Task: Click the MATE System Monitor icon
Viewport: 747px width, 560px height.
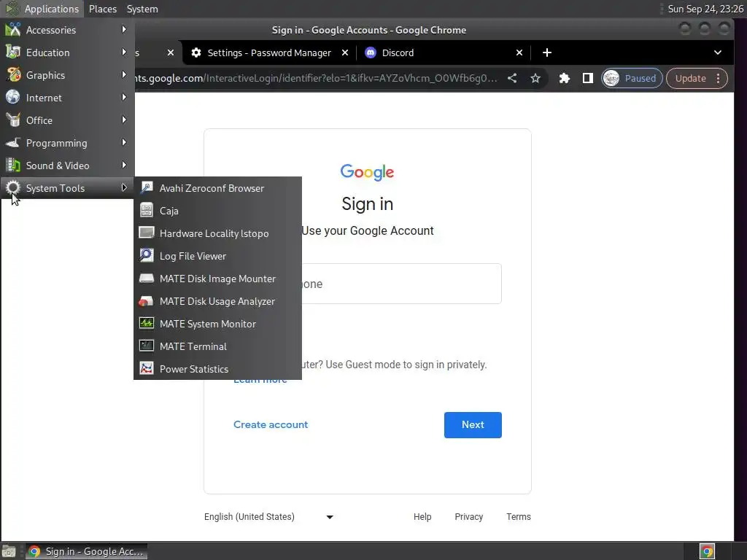Action: pos(146,324)
